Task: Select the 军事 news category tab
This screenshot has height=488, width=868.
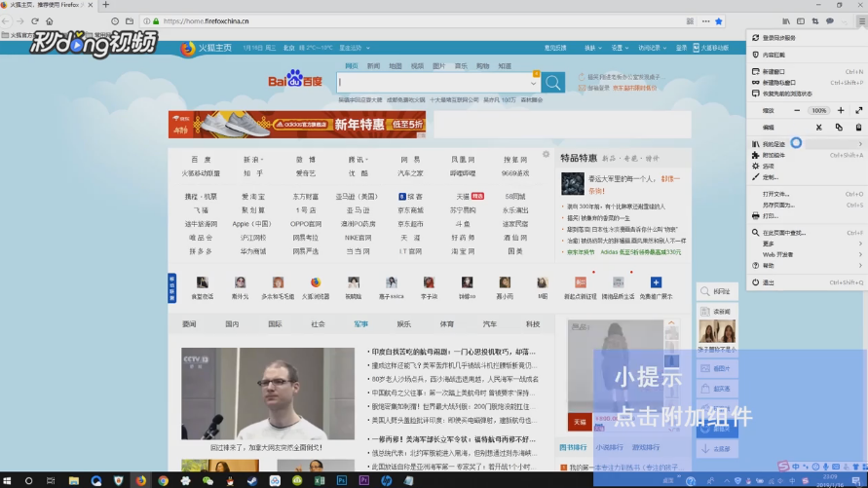Action: (360, 324)
